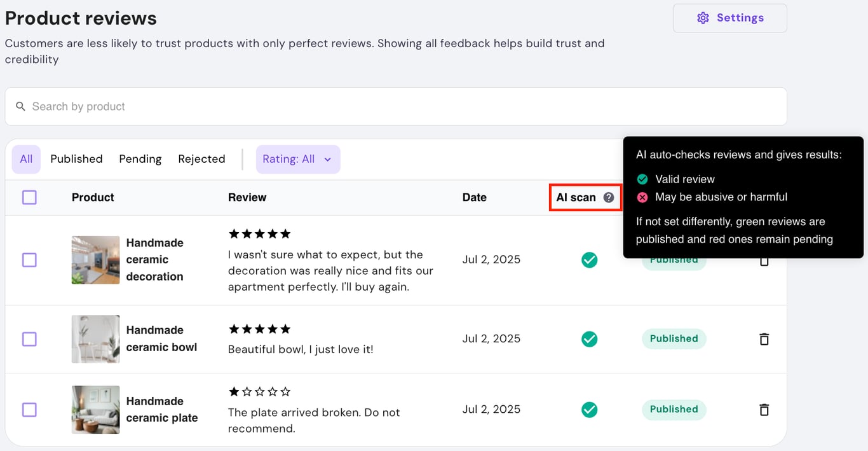
Task: Click the Published badge on ceramic plate review
Action: click(x=674, y=410)
